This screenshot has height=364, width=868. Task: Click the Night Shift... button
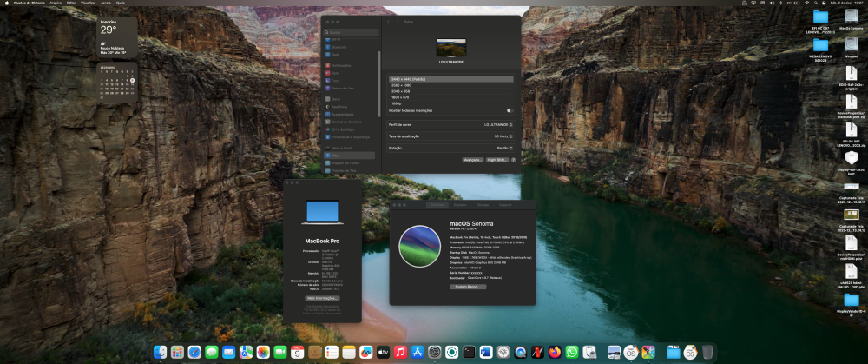pyautogui.click(x=497, y=160)
